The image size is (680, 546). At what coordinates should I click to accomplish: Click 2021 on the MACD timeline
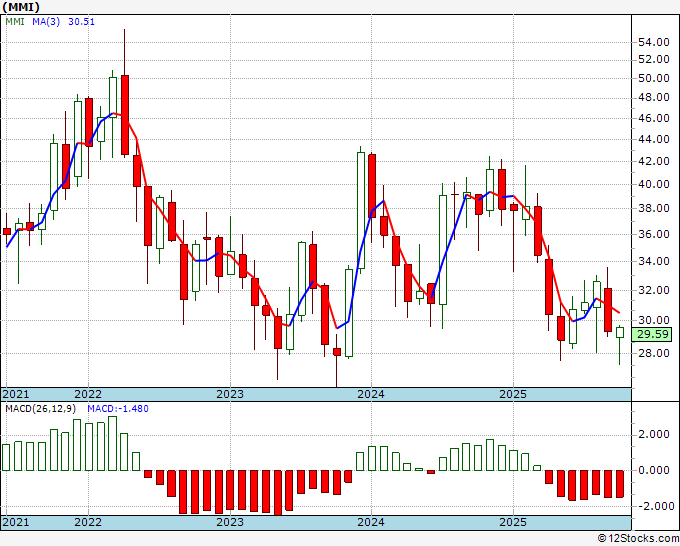[16, 522]
